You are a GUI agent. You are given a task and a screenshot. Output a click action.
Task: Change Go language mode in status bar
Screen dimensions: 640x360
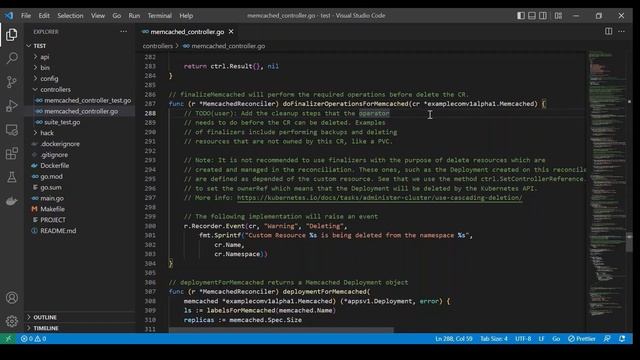pos(556,339)
